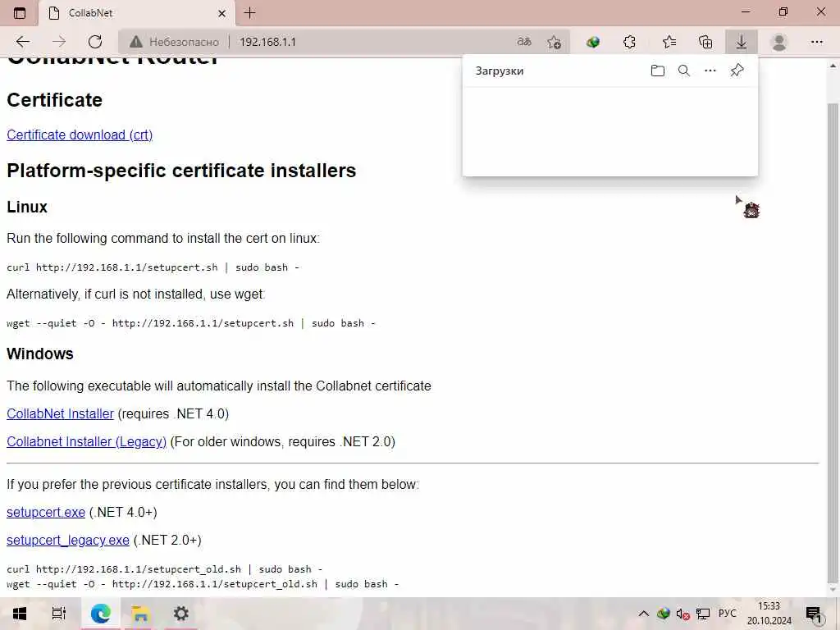Open the Extensions puzzle icon

[x=630, y=42]
